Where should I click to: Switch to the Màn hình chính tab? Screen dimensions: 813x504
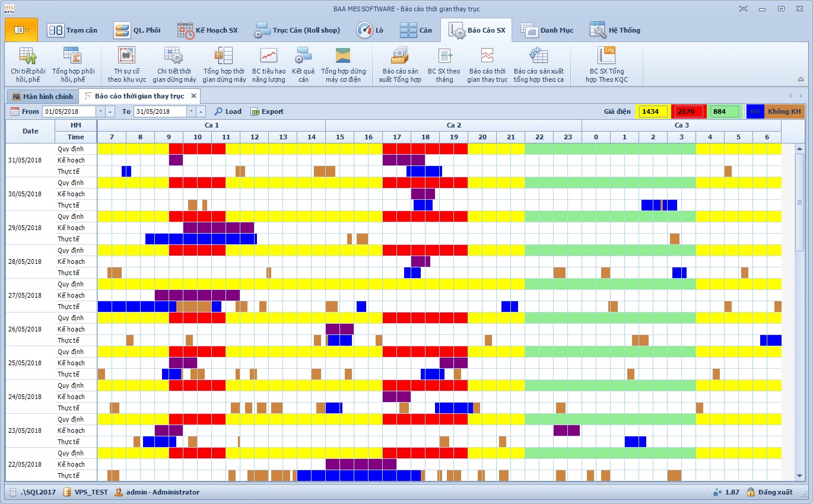tap(43, 96)
